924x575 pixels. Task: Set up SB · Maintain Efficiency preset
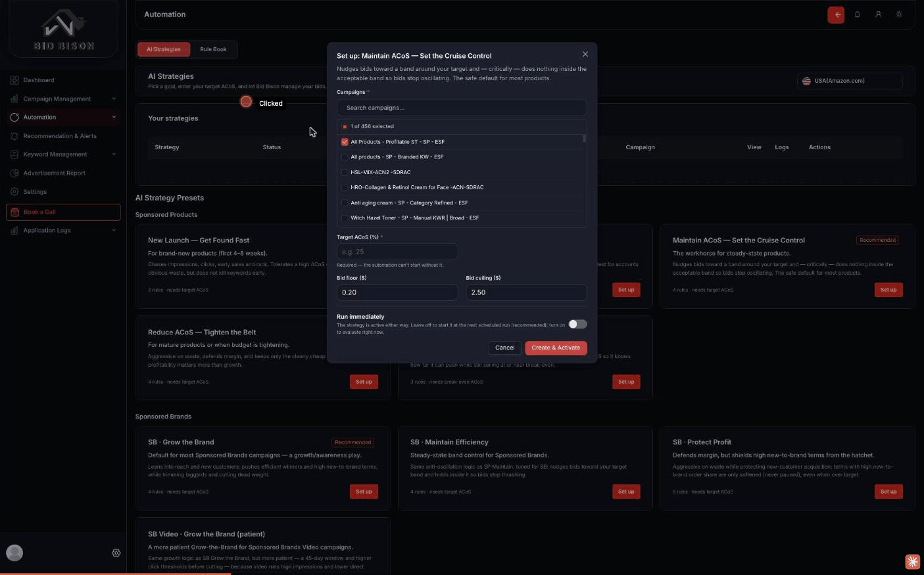(626, 492)
